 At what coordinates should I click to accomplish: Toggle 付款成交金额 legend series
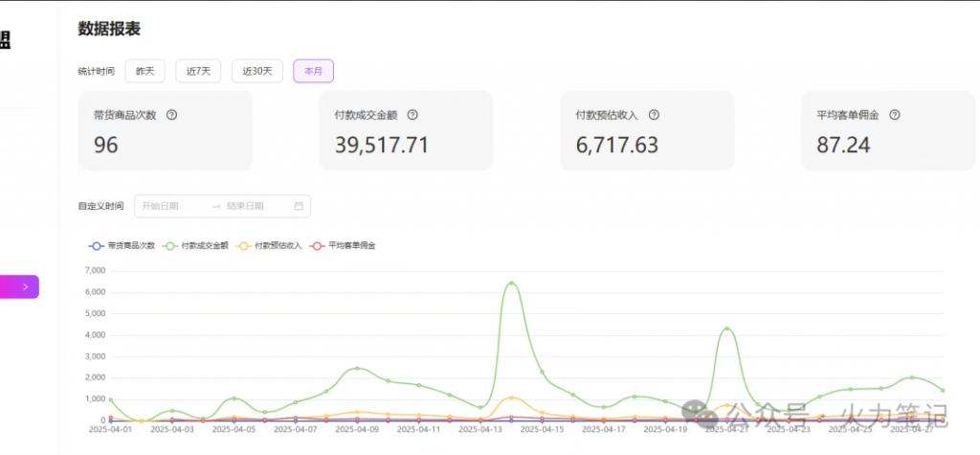click(x=196, y=246)
